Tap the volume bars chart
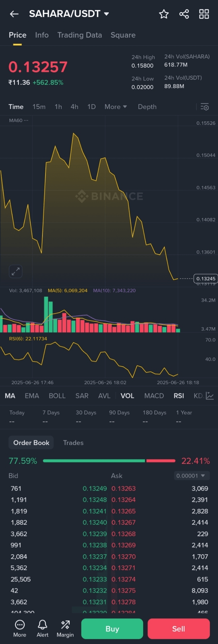This screenshot has width=218, height=644. 89,314
